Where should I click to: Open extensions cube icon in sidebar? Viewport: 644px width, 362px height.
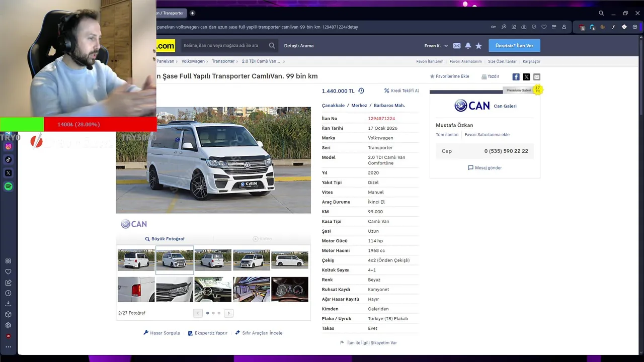pos(8,315)
